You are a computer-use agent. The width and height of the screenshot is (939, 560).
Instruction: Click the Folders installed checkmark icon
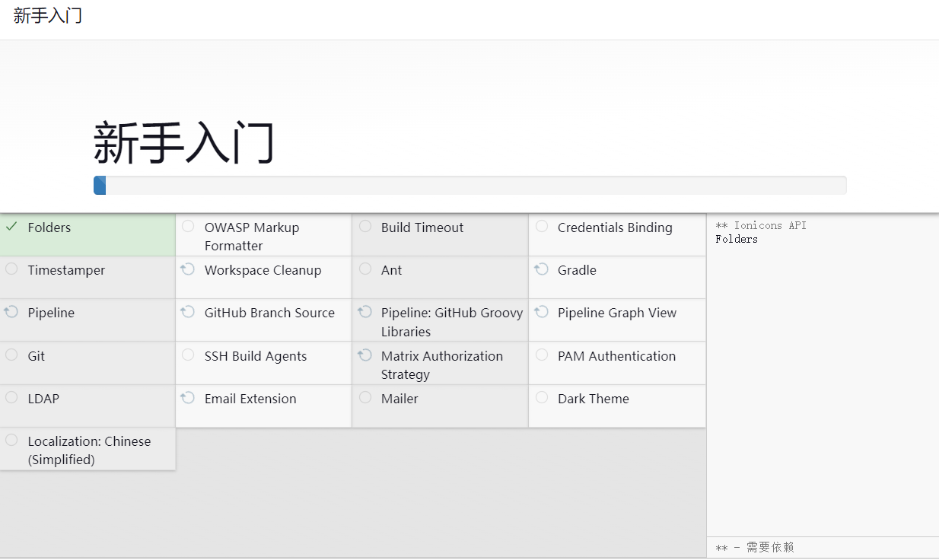pos(11,227)
